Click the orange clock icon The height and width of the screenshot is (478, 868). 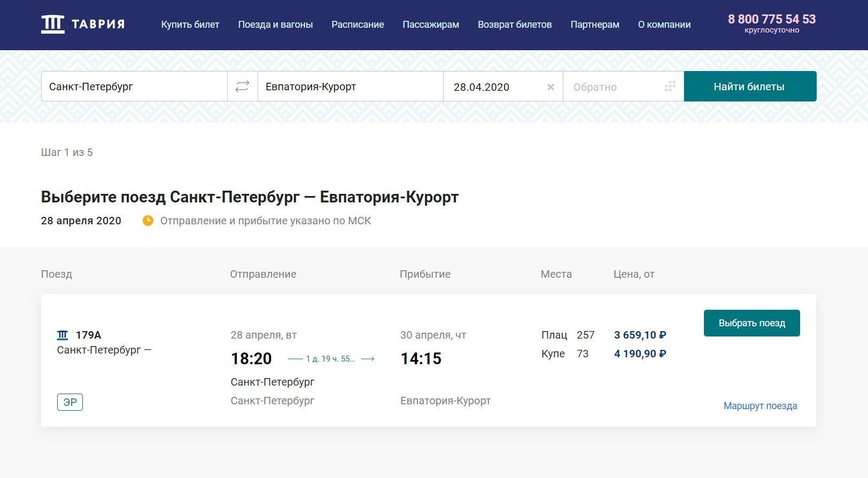[148, 221]
